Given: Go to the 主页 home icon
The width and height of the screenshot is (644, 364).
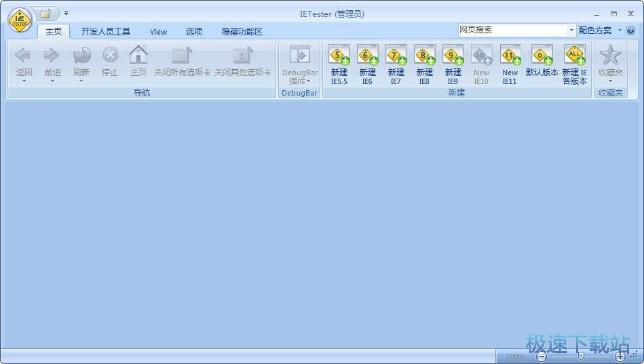Looking at the screenshot, I should [x=138, y=55].
